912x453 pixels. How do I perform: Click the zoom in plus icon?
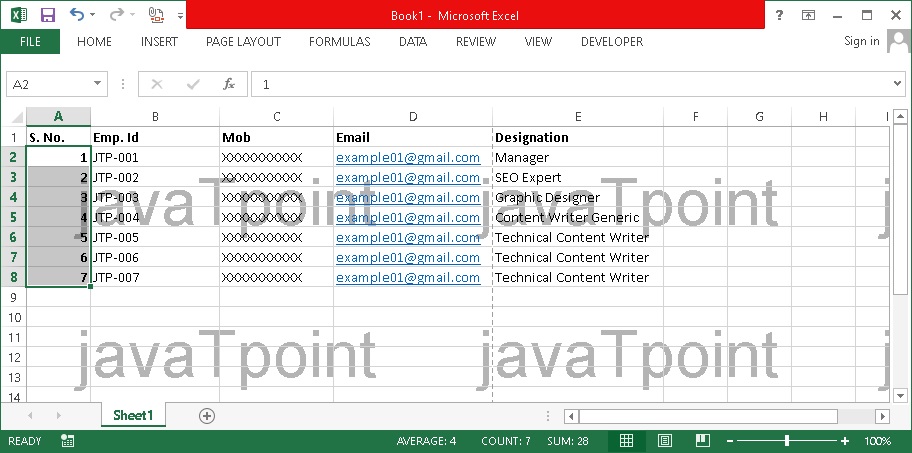click(x=845, y=441)
